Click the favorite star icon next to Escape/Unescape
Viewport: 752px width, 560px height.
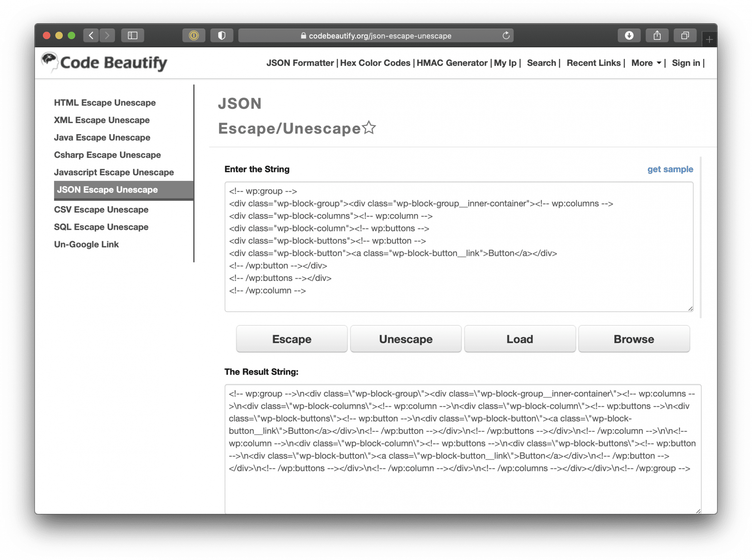pyautogui.click(x=369, y=128)
